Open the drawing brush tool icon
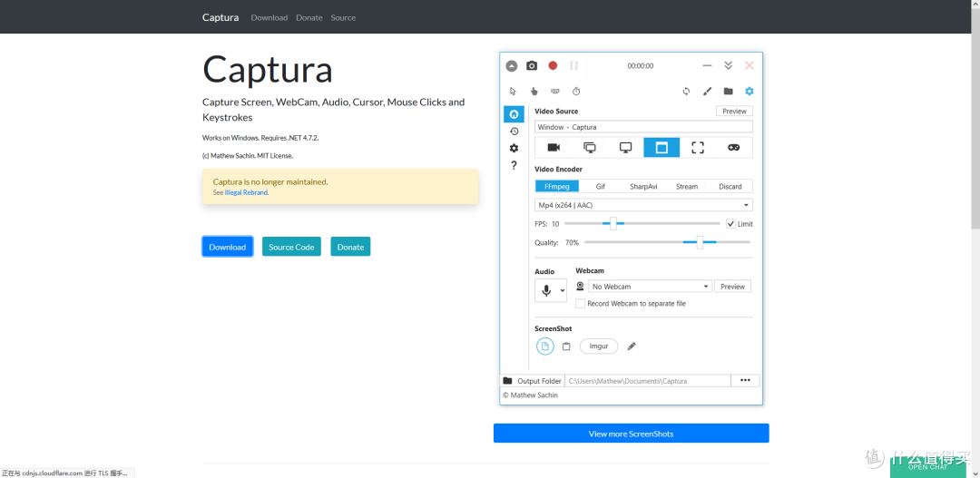Viewport: 980px width, 478px height. [708, 92]
